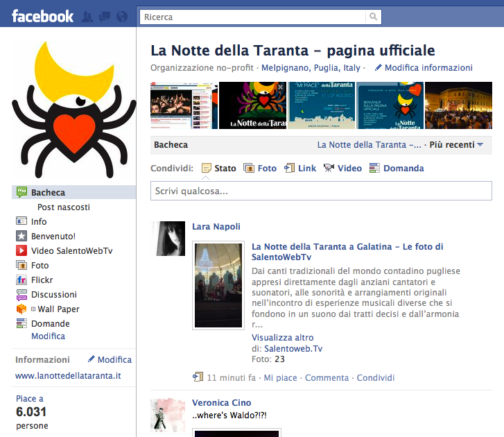Open the first concert crowd photo thumbnail

pyautogui.click(x=184, y=105)
